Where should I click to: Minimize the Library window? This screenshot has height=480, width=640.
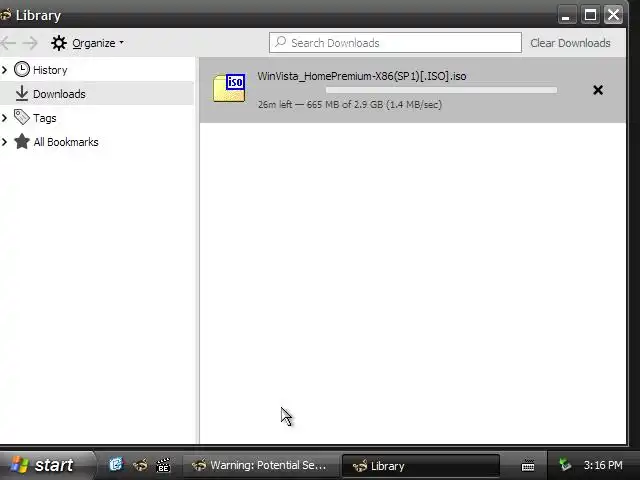[x=567, y=16]
